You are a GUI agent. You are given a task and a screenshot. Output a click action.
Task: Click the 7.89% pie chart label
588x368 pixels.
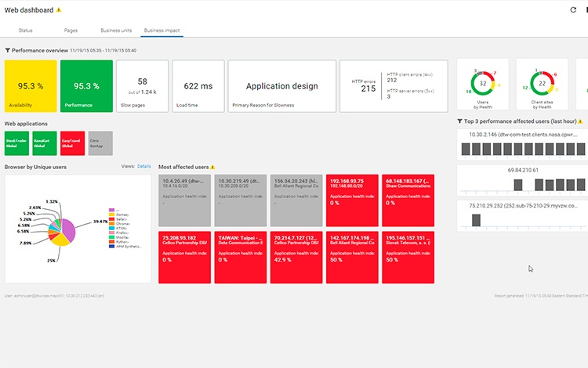tap(25, 243)
